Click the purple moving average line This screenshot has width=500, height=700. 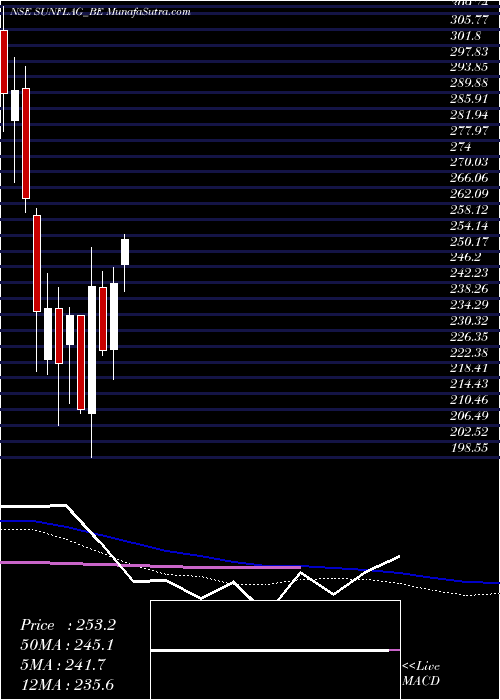(150, 566)
